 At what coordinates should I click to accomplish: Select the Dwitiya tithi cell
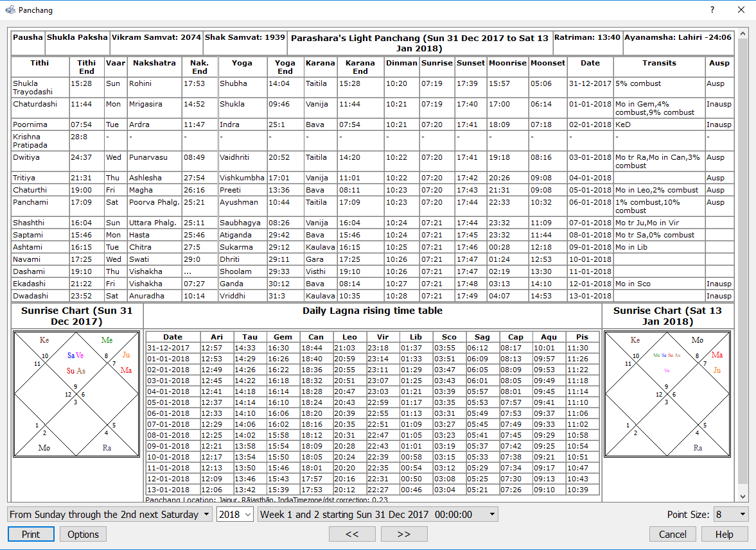(x=40, y=161)
